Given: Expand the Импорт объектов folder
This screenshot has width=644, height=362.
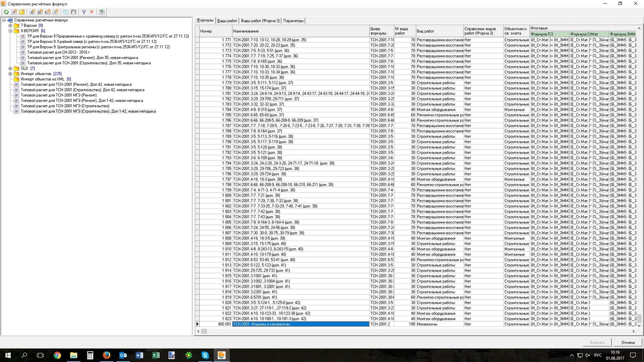Looking at the screenshot, I should pos(10,74).
